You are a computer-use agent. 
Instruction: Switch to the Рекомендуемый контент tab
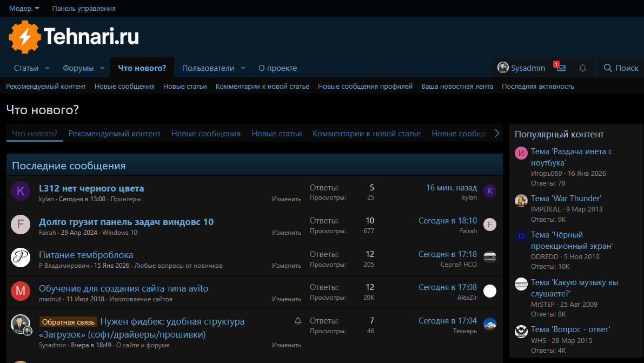114,134
